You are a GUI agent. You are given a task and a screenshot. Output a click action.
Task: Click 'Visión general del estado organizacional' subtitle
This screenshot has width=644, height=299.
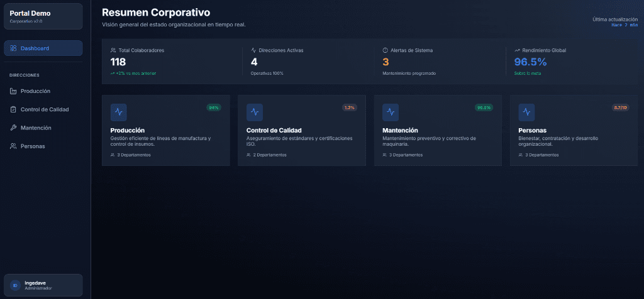(x=174, y=24)
